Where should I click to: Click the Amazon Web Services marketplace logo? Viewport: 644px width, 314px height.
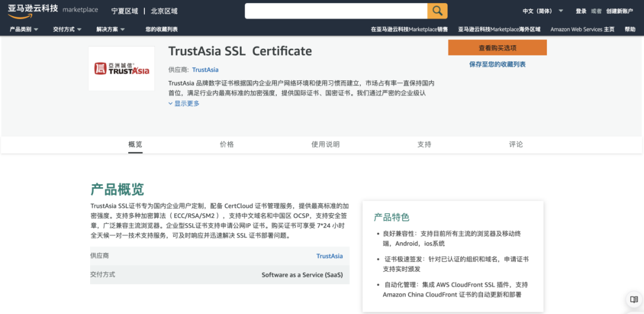click(52, 11)
